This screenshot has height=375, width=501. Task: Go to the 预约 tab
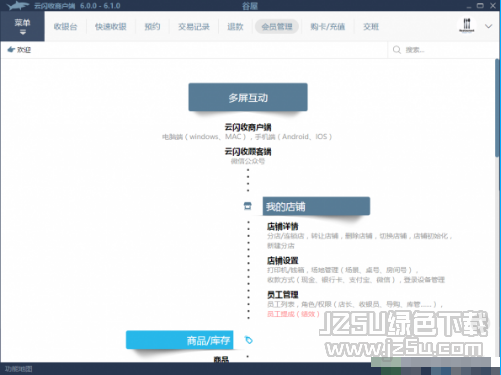tap(152, 27)
